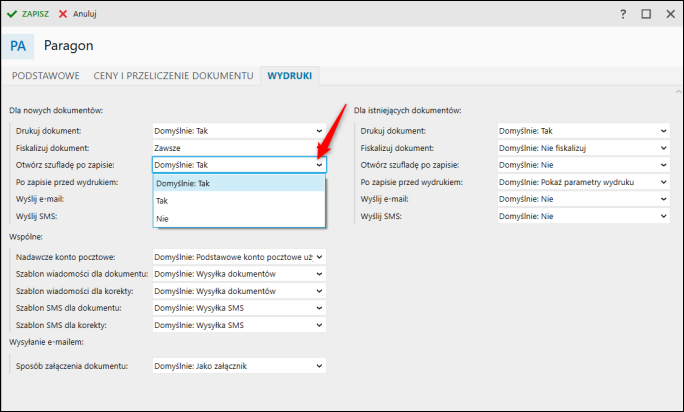Open Nadawcze konto pocztowe dropdown
684x412 pixels.
point(239,257)
